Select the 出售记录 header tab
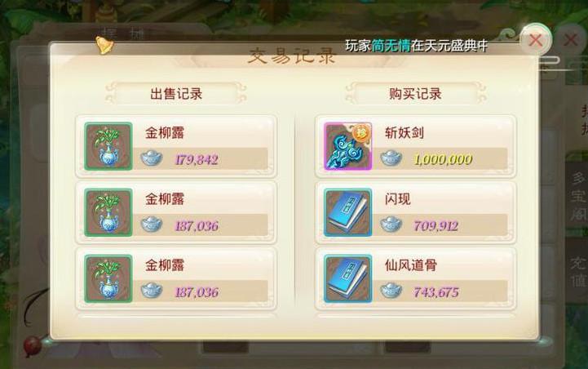588x369 pixels. [x=176, y=93]
